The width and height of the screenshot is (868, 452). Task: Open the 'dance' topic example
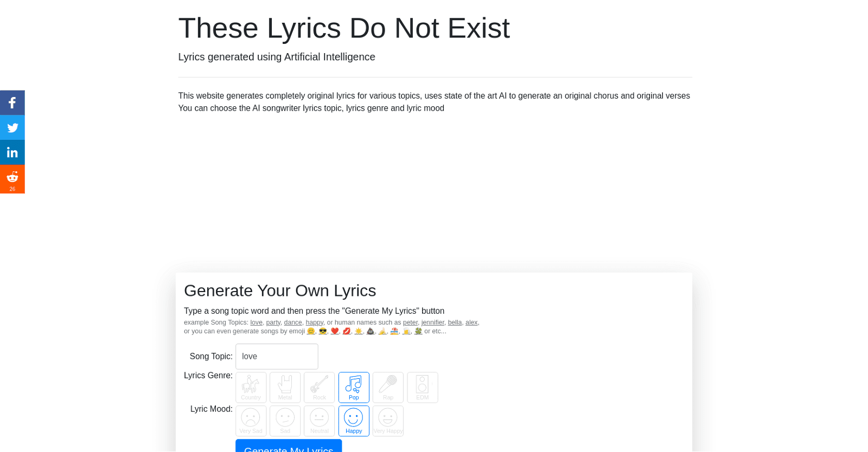(293, 322)
